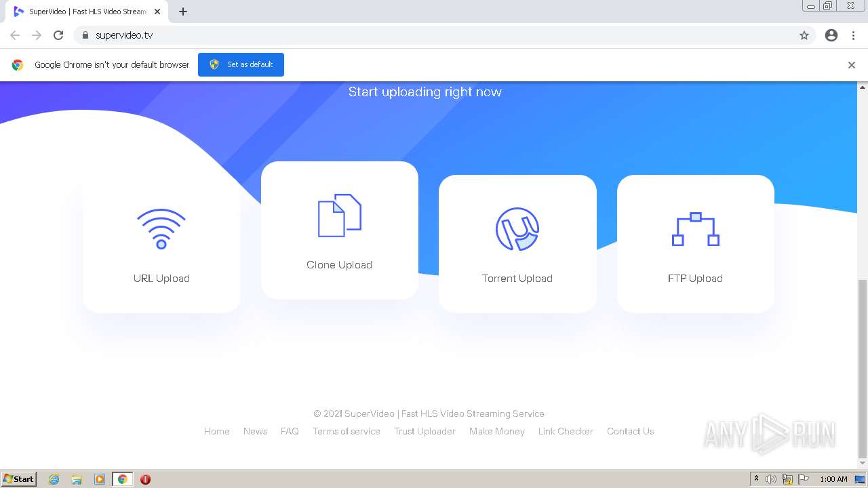Click the Start uploading right now heading
Viewport: 868px width, 488px height.
(425, 92)
